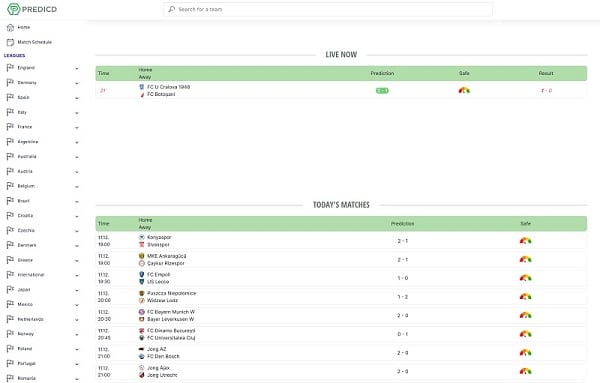Click the US Lecce crest icon

click(142, 282)
